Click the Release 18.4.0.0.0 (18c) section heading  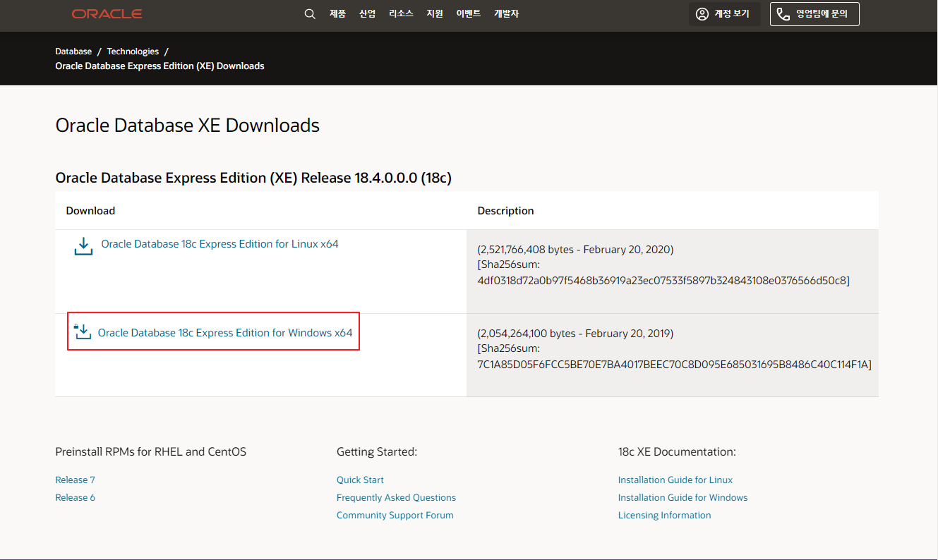pos(253,178)
